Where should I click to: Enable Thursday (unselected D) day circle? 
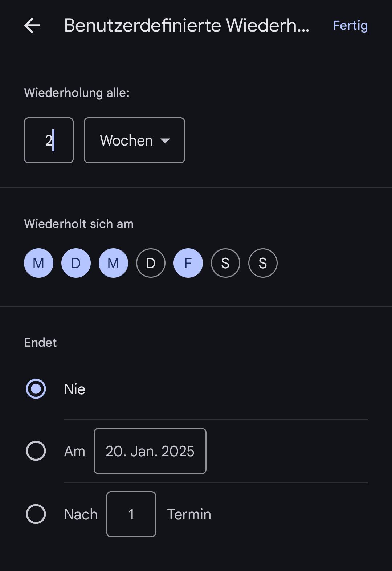coord(151,263)
